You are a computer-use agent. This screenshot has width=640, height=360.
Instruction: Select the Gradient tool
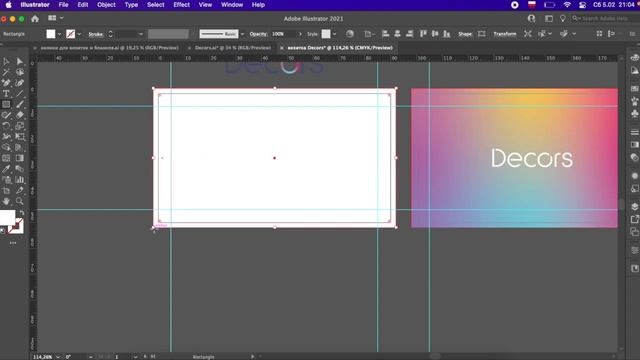pos(19,158)
